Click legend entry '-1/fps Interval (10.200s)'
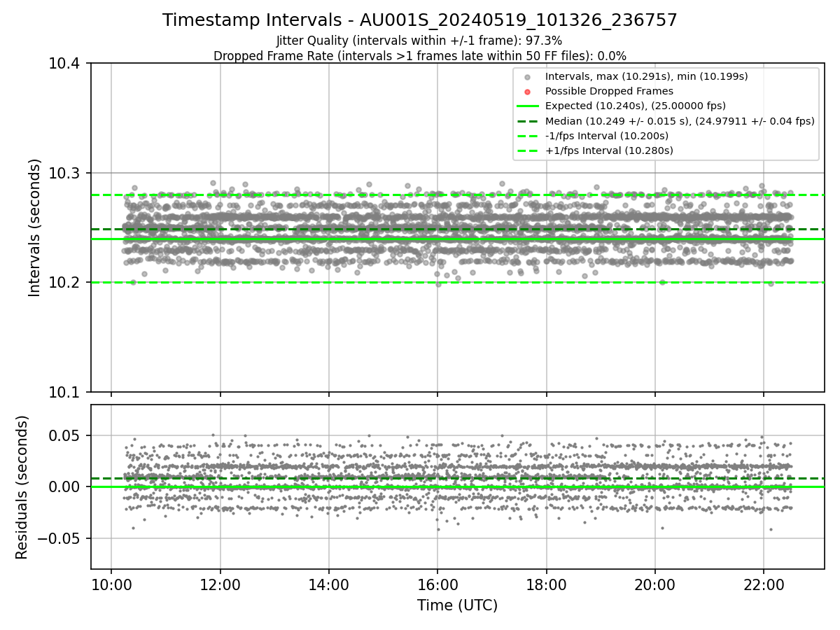This screenshot has width=840, height=630. tap(607, 136)
